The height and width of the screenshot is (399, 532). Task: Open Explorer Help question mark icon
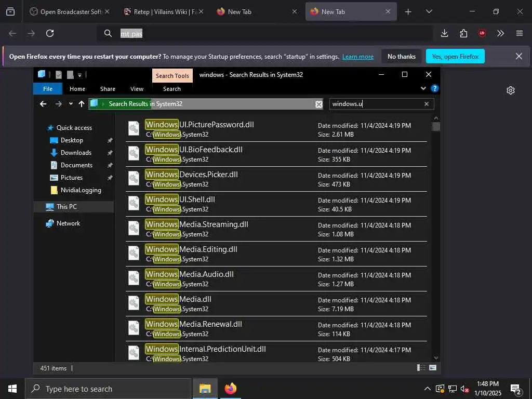tap(435, 88)
